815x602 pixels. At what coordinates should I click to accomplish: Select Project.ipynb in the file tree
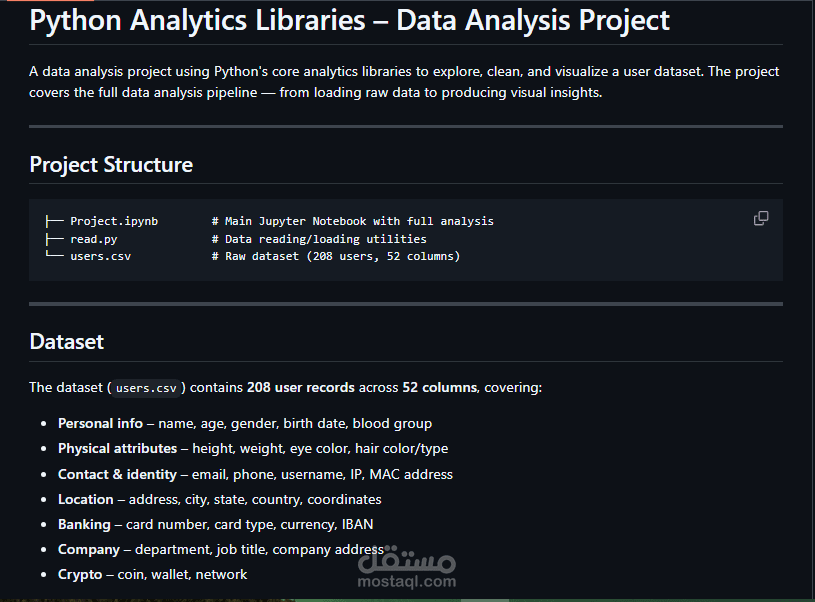114,221
